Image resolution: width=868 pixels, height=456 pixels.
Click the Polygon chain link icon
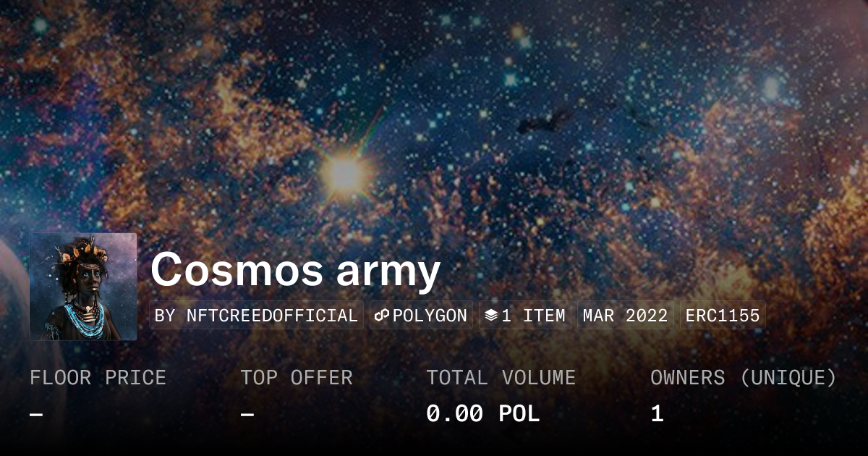(x=383, y=316)
